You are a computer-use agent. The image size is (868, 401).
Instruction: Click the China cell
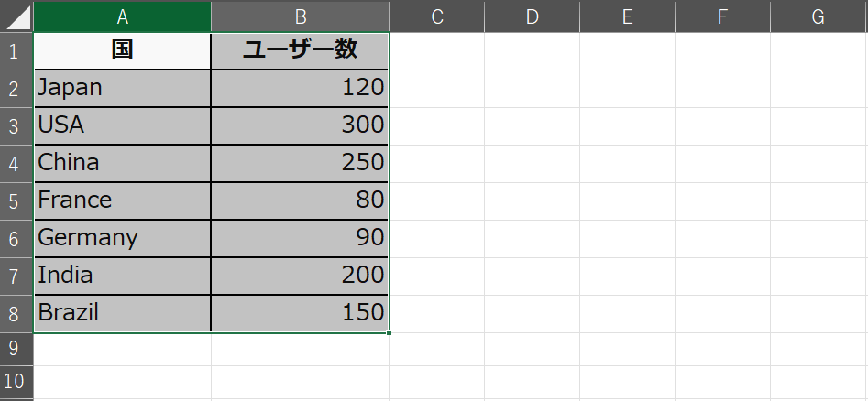click(x=122, y=163)
